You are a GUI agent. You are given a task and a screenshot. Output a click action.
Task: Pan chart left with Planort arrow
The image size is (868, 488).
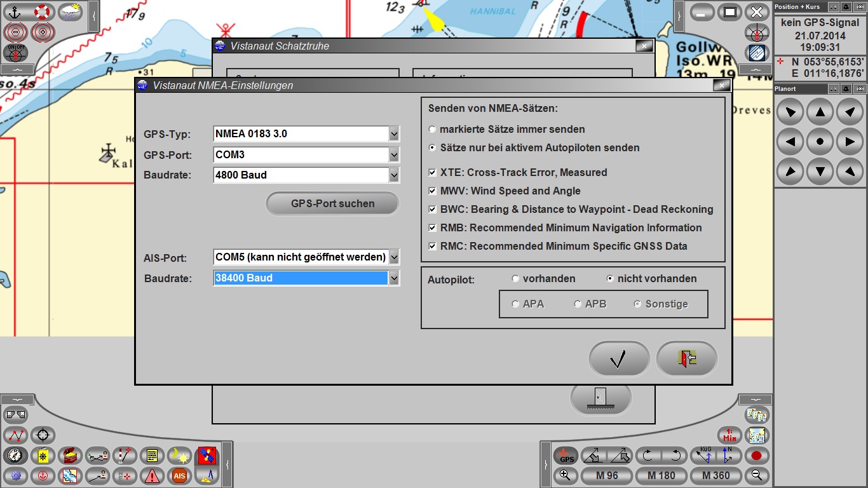tap(790, 142)
